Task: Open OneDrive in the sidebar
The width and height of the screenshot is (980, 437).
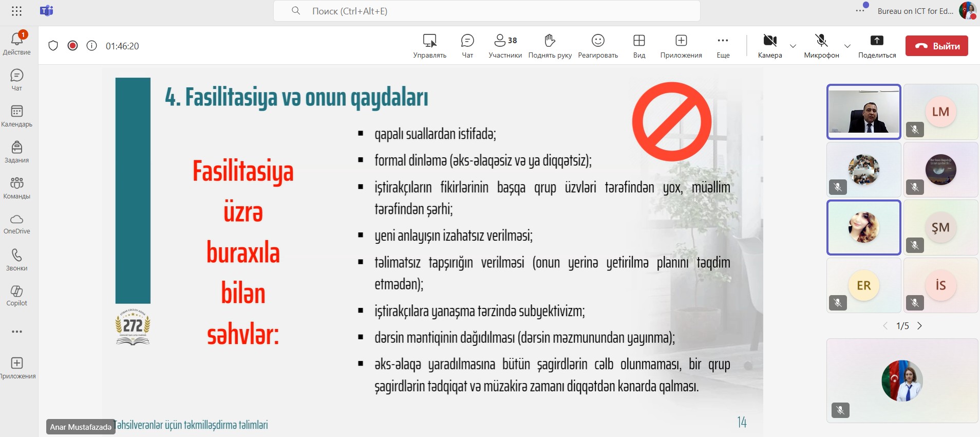Action: (17, 224)
